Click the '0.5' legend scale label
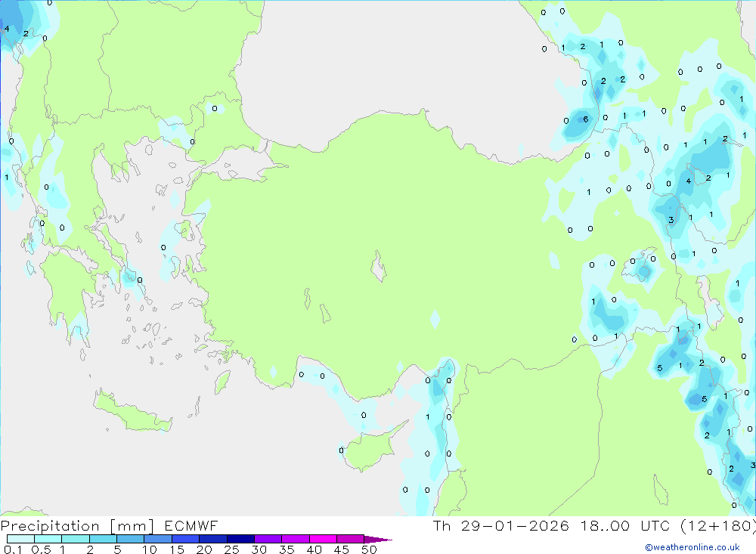This screenshot has height=554, width=756. coord(41,549)
